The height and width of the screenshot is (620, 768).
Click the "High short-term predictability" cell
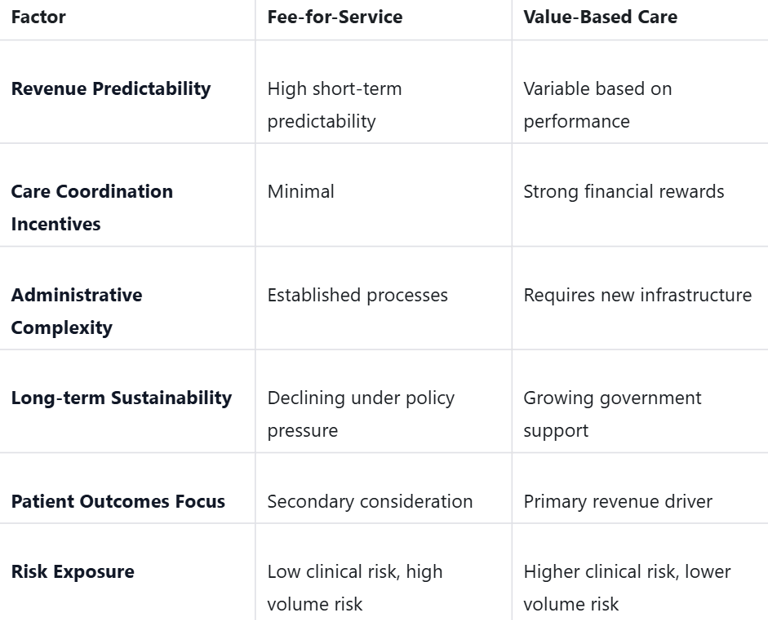pos(334,105)
